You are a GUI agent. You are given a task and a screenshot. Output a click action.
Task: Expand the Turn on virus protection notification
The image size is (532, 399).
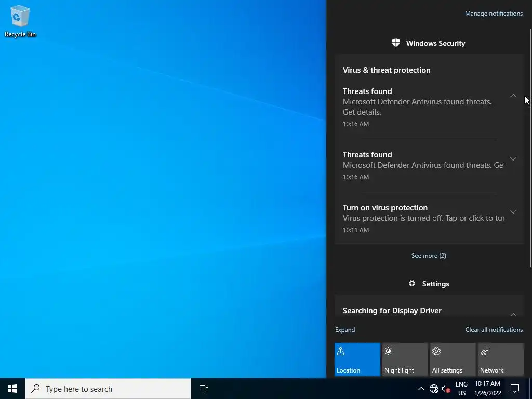(513, 212)
